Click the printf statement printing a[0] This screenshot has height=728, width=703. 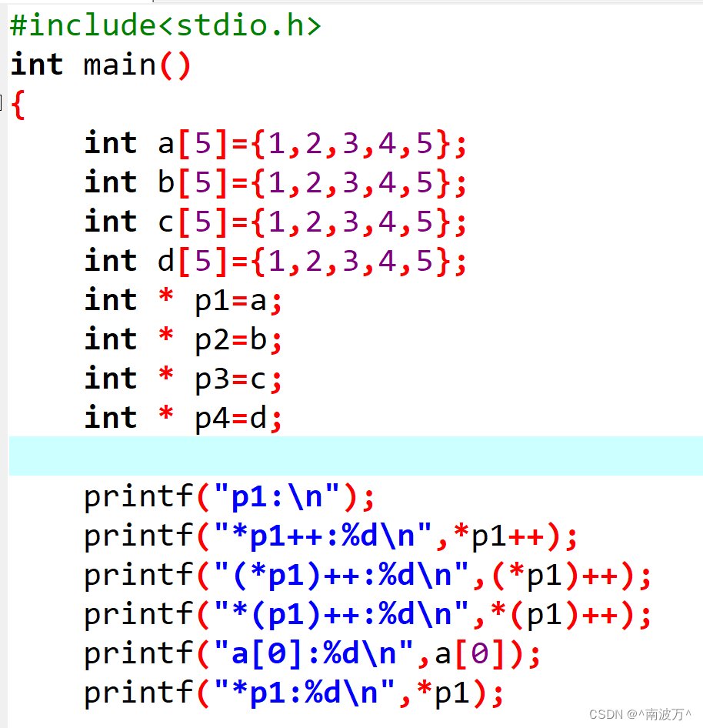312,654
